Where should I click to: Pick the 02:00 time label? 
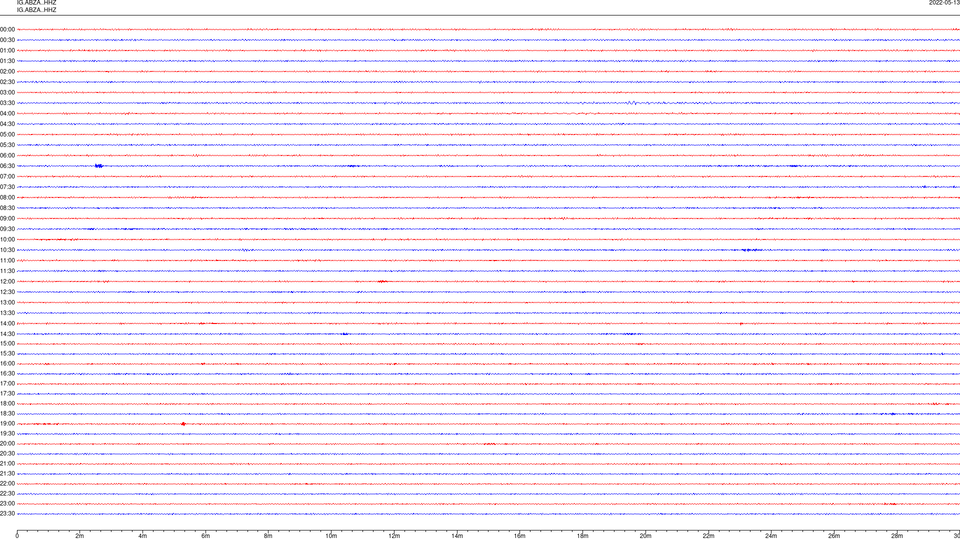(x=7, y=71)
